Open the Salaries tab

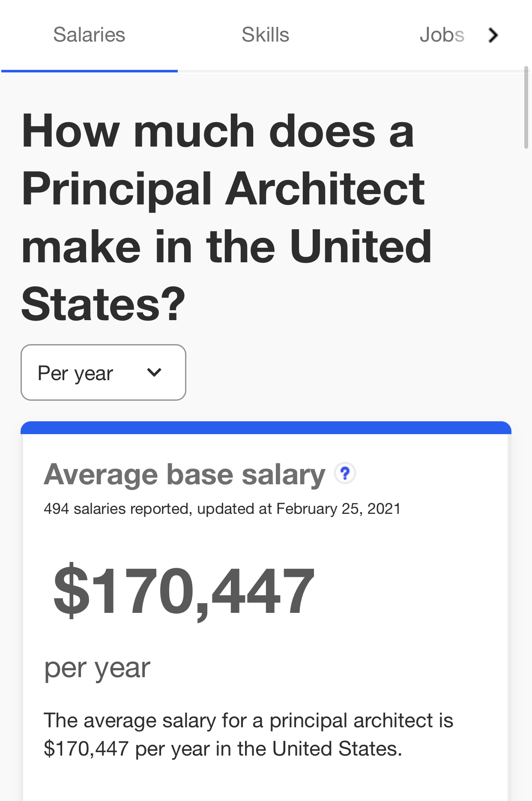89,35
